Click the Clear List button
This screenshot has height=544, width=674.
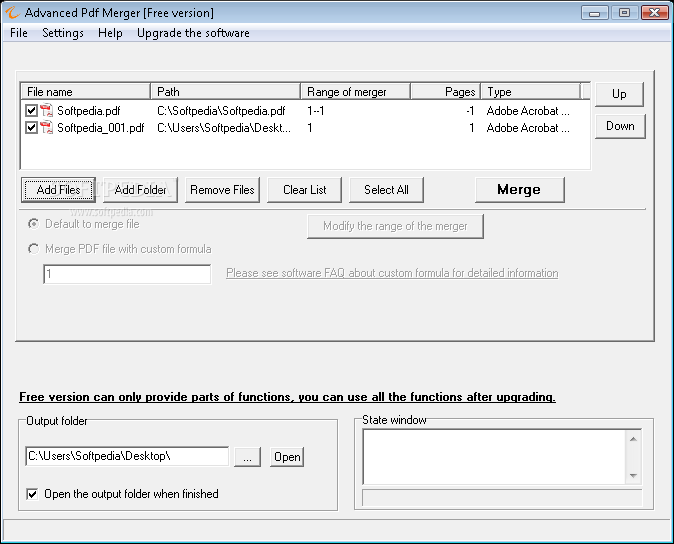tap(304, 190)
